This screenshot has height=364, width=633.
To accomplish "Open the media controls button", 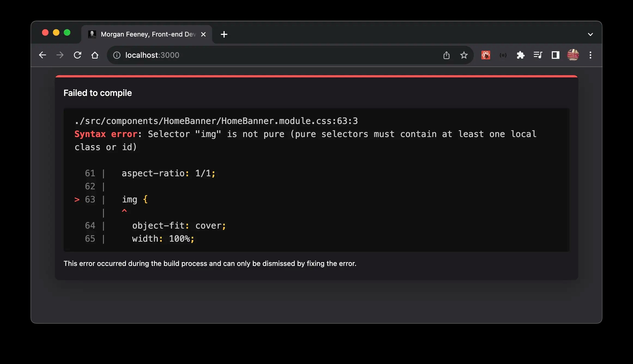I will (x=538, y=55).
